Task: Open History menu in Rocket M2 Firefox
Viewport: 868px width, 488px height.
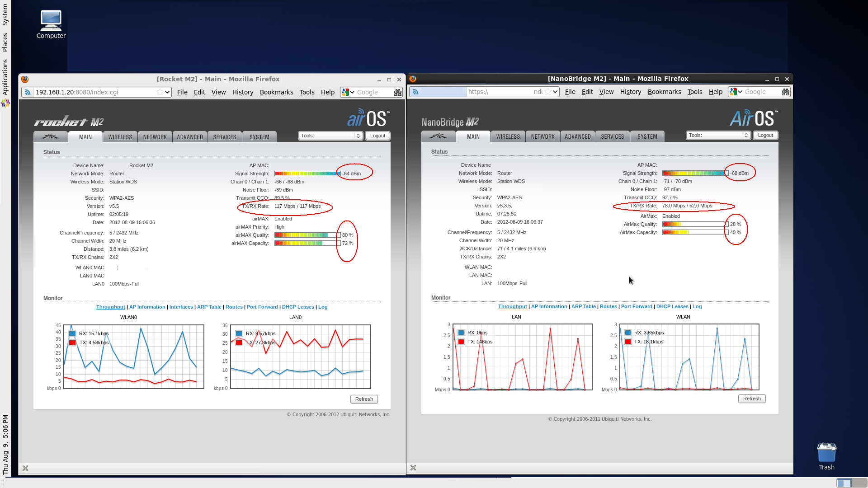Action: (x=243, y=92)
